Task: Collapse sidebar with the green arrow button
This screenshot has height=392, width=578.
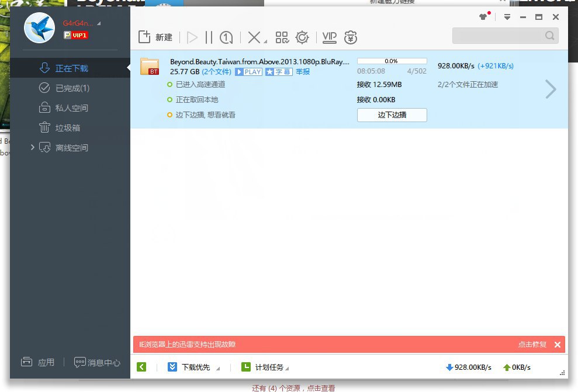Action: [141, 367]
